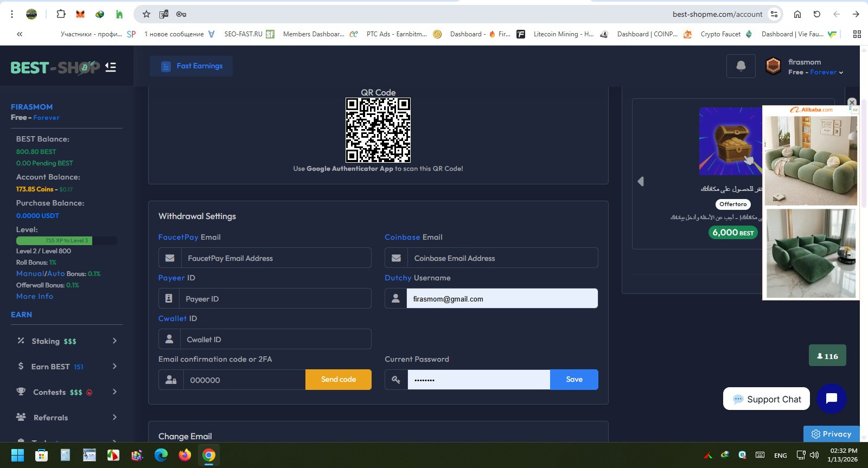Viewport: 868px width, 468px height.
Task: Click the previous offer arrow in carousel
Action: (641, 181)
